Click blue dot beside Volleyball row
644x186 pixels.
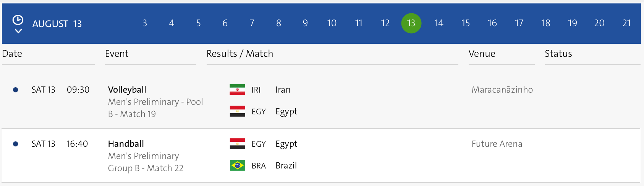tap(16, 90)
